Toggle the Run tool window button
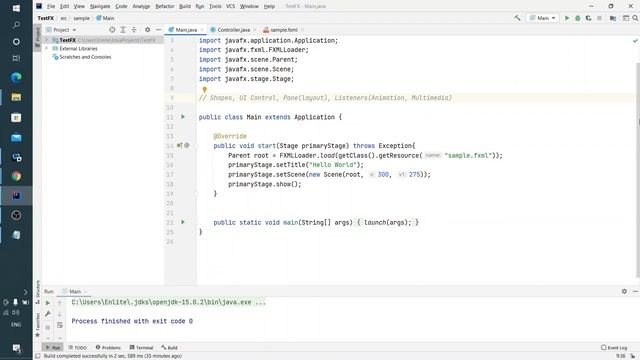This screenshot has height=360, width=640. (x=53, y=347)
